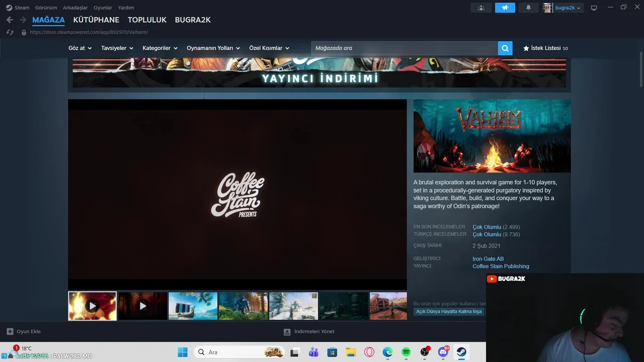Click the bugra2k avatar picture
This screenshot has width=644, height=362.
coord(547,8)
